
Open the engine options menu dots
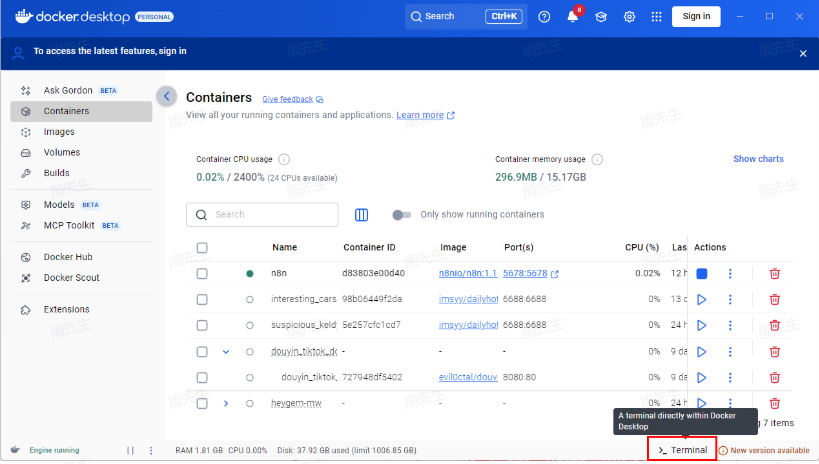pos(151,450)
